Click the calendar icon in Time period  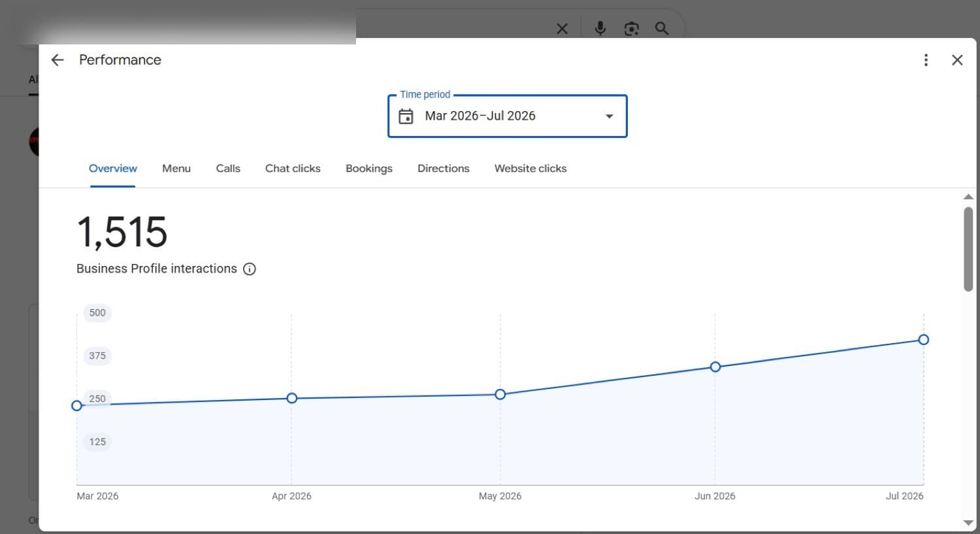406,116
